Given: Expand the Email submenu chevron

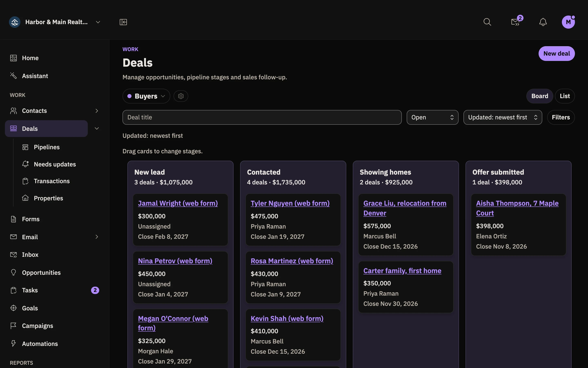Looking at the screenshot, I should coord(97,237).
